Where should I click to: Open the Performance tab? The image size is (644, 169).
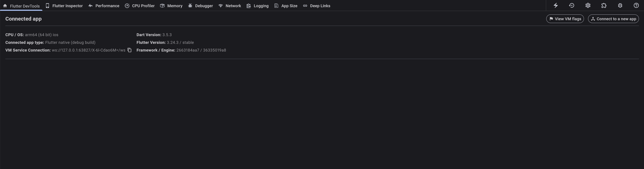point(104,6)
